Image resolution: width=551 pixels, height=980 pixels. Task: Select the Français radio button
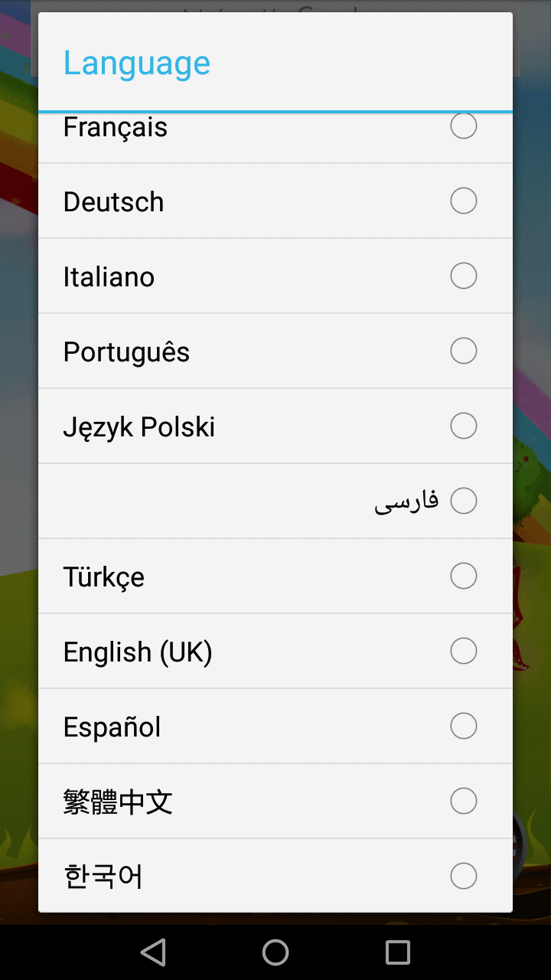(464, 126)
